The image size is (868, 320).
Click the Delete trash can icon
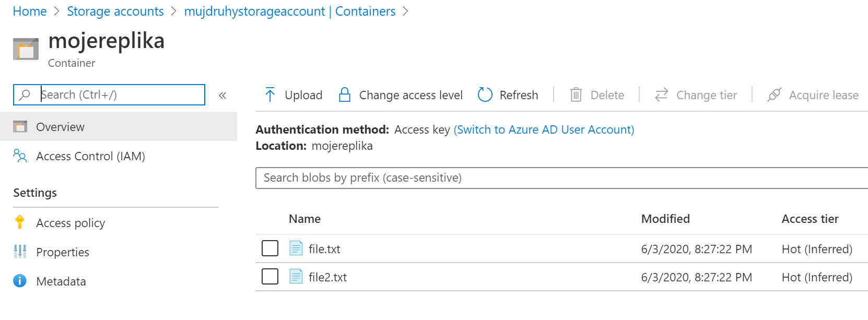pos(576,95)
